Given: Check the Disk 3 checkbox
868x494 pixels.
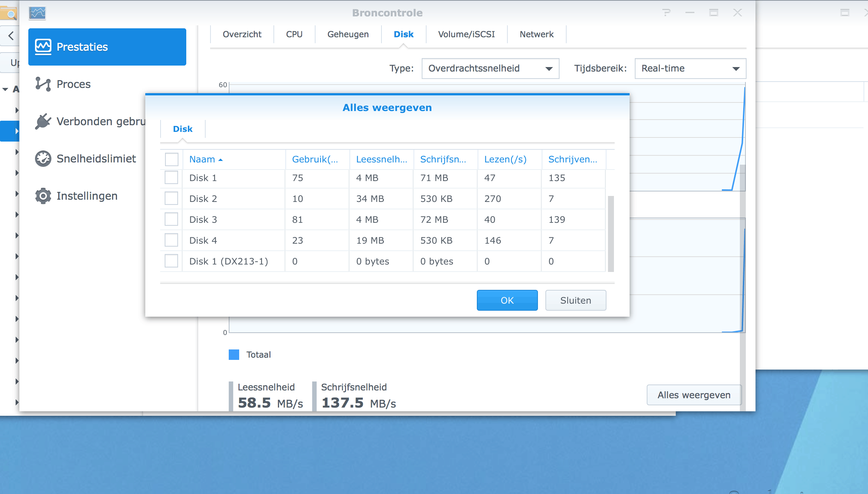Looking at the screenshot, I should [171, 219].
